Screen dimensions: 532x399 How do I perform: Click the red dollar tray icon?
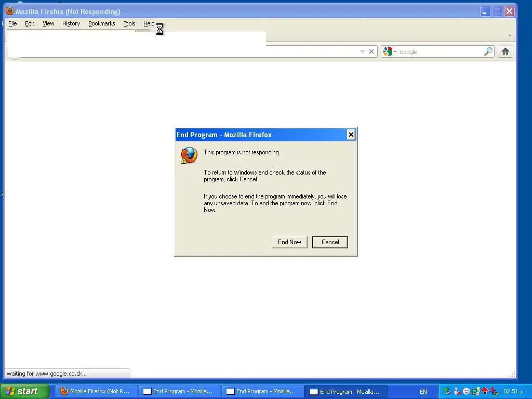(x=495, y=391)
